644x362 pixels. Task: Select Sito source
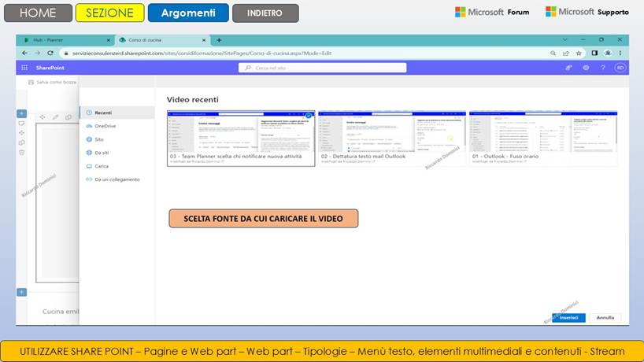click(117, 139)
